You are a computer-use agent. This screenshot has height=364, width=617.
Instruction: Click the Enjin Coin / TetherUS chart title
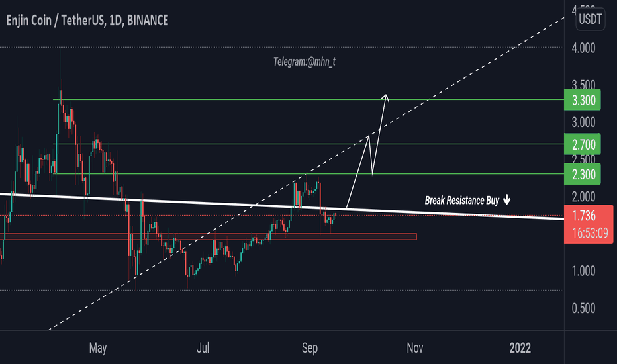click(x=87, y=20)
